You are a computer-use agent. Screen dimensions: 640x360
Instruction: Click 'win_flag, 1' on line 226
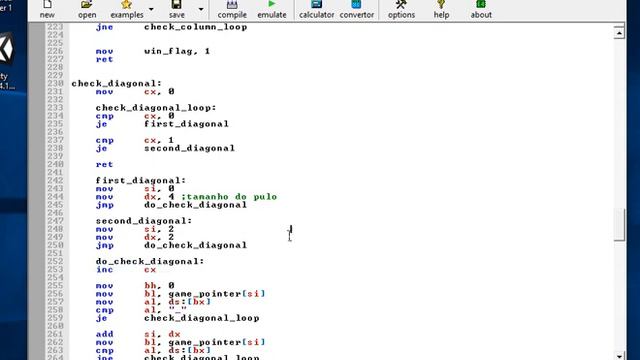(177, 51)
